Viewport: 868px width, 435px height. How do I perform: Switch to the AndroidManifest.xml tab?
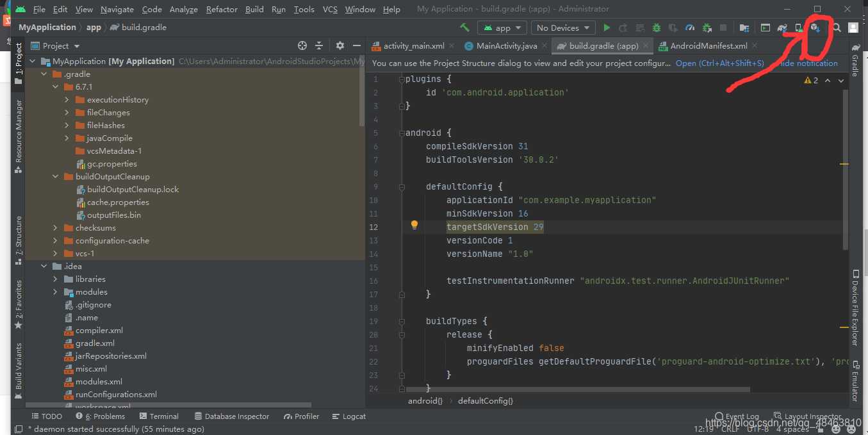(705, 45)
